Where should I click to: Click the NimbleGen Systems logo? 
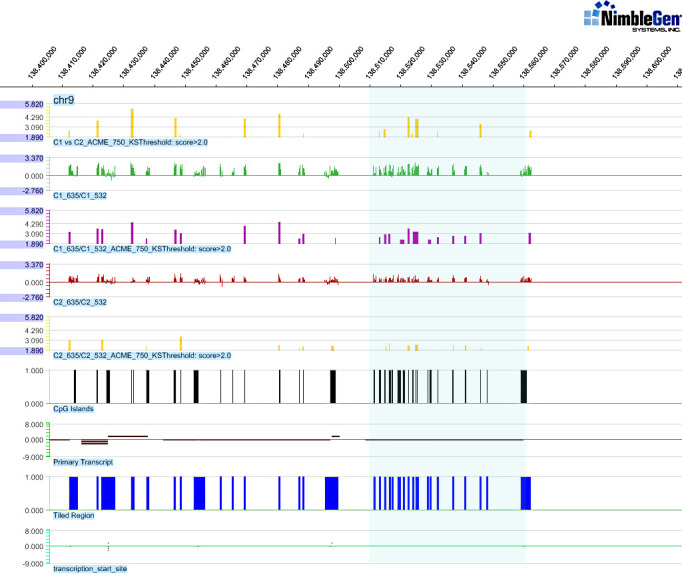(x=628, y=18)
